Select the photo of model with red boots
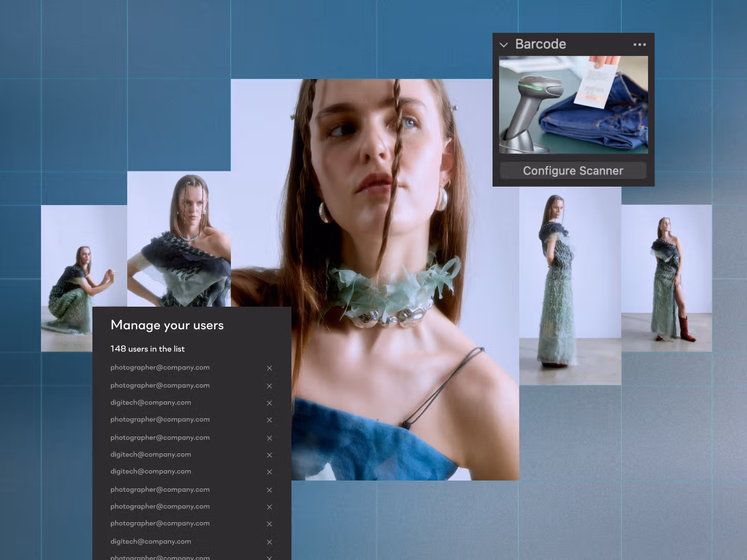This screenshot has width=747, height=560. click(x=666, y=278)
